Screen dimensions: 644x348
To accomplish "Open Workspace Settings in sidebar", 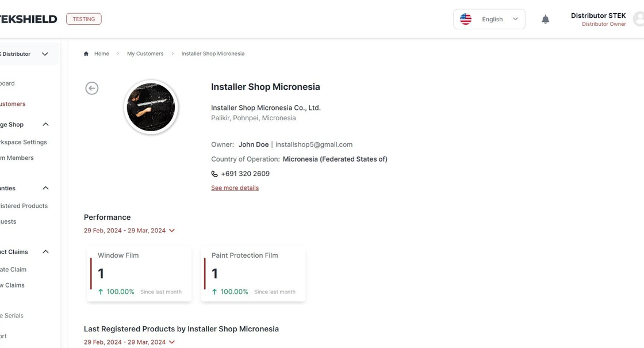I will point(24,142).
